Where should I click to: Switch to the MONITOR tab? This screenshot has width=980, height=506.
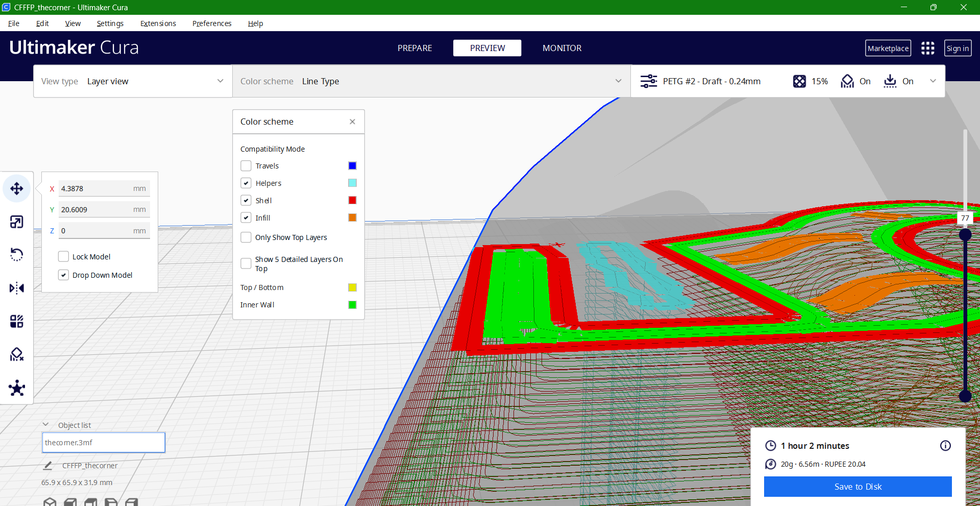click(561, 47)
